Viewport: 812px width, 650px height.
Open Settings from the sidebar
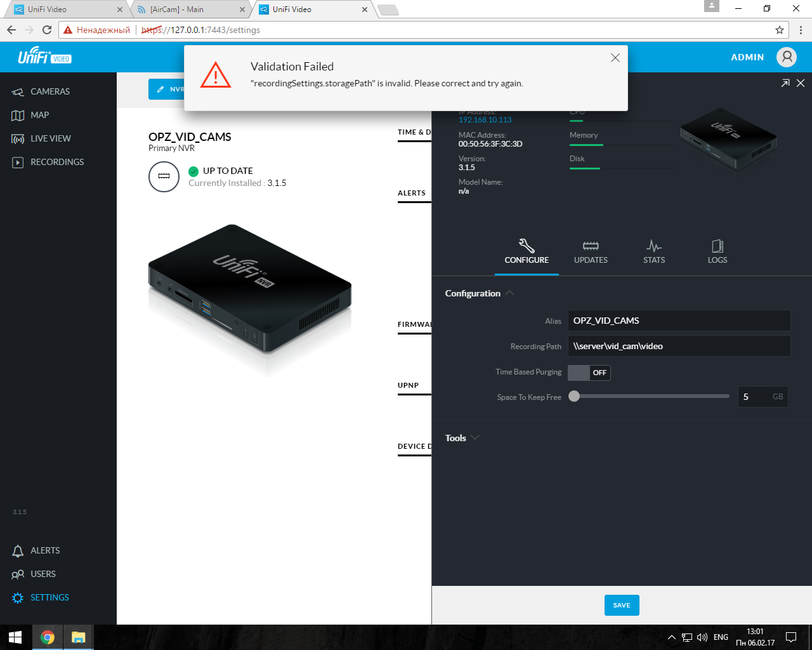[41, 597]
